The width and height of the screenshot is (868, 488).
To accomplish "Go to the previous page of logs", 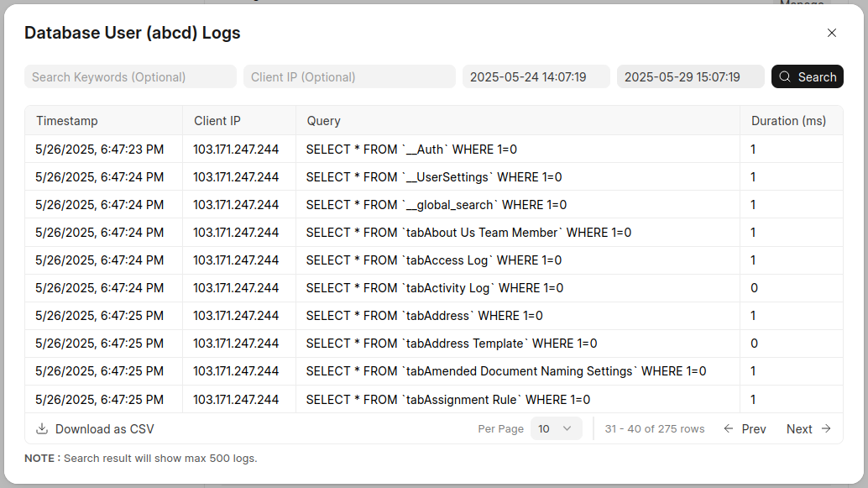I will click(x=745, y=429).
